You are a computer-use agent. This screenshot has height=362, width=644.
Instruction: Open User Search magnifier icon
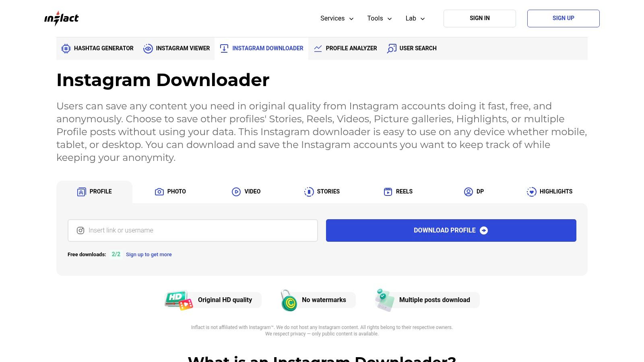[x=391, y=49]
